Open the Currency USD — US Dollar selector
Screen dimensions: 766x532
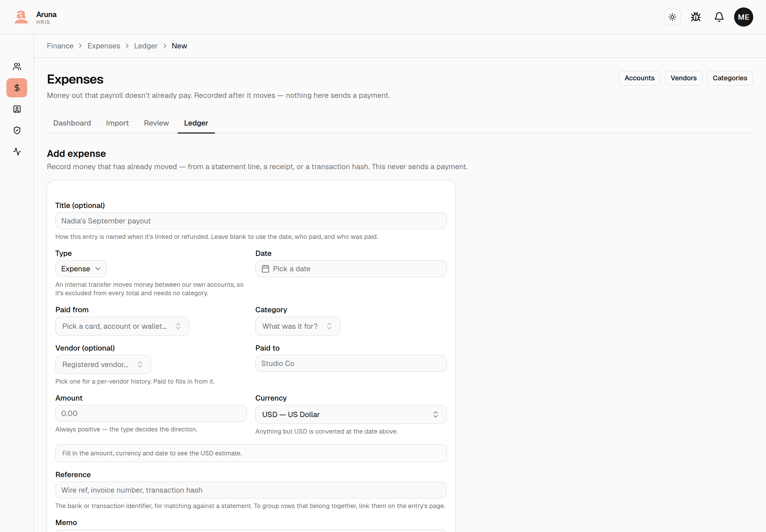(x=351, y=414)
